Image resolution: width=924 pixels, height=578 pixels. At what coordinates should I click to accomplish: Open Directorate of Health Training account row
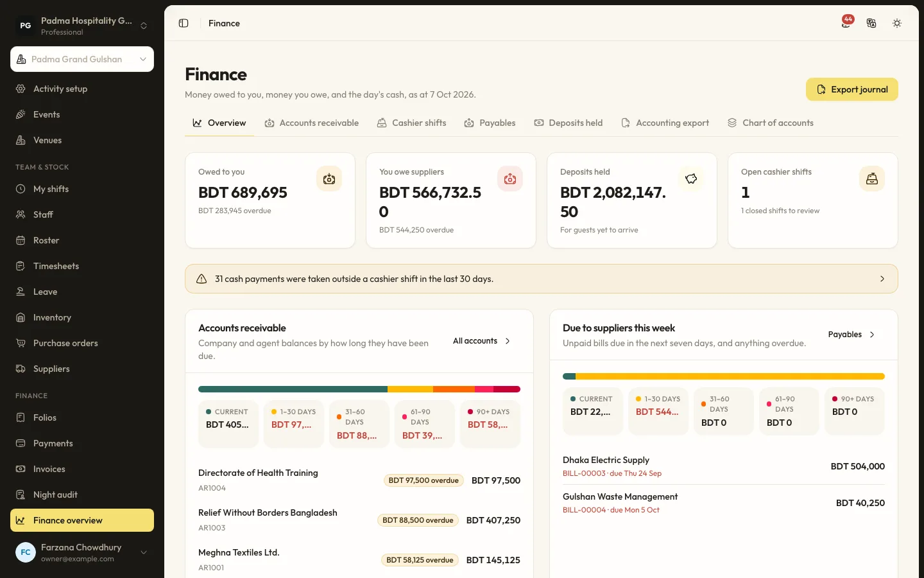click(x=359, y=480)
